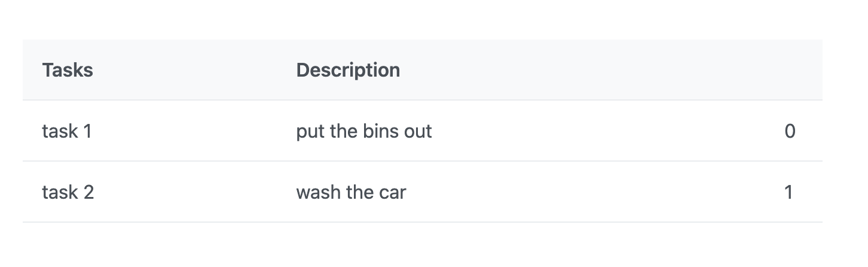Click the Description column header
The height and width of the screenshot is (267, 868).
(x=348, y=70)
